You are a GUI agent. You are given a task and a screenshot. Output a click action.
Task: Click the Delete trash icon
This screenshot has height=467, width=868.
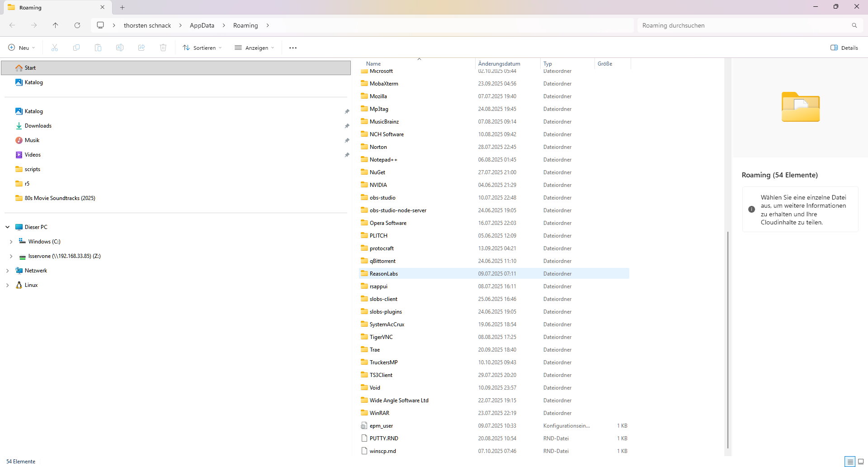pos(163,48)
